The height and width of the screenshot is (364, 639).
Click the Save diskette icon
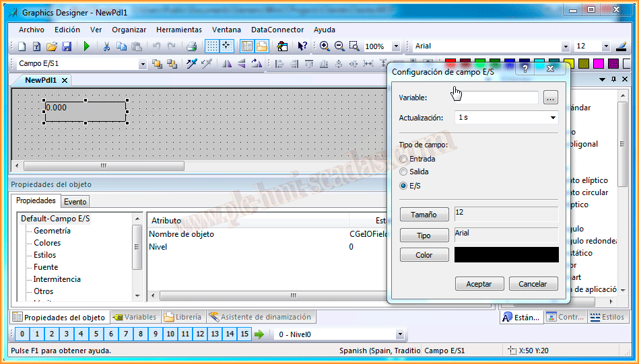[x=67, y=46]
